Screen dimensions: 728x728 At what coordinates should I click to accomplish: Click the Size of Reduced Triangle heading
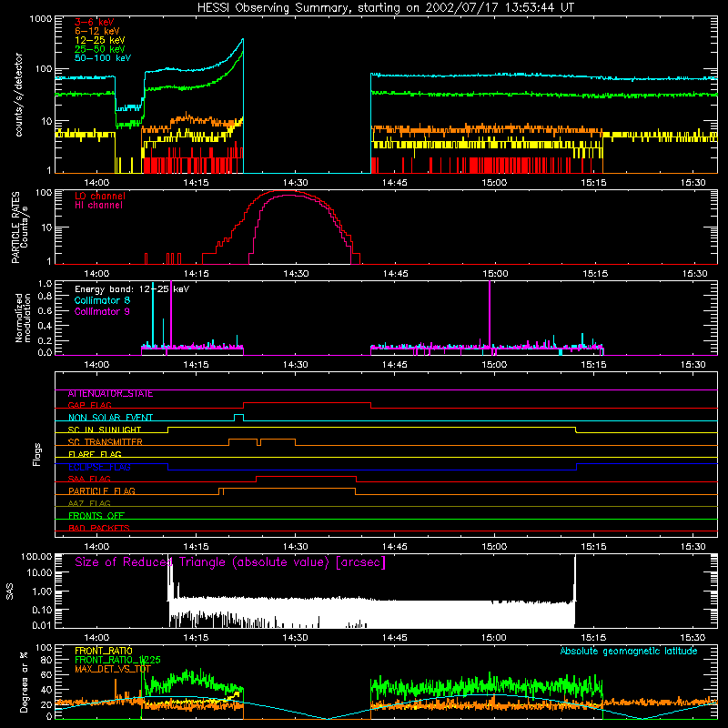coord(230,562)
